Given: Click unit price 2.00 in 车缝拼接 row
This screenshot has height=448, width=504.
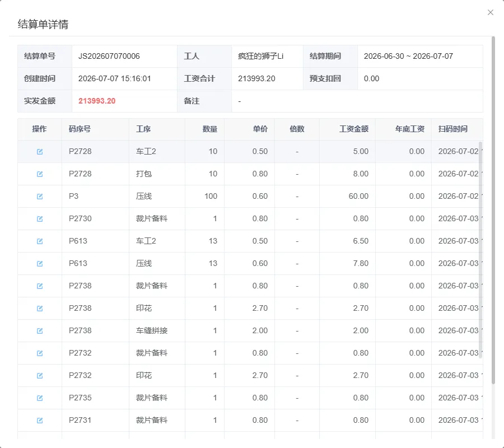Looking at the screenshot, I should (x=260, y=331).
